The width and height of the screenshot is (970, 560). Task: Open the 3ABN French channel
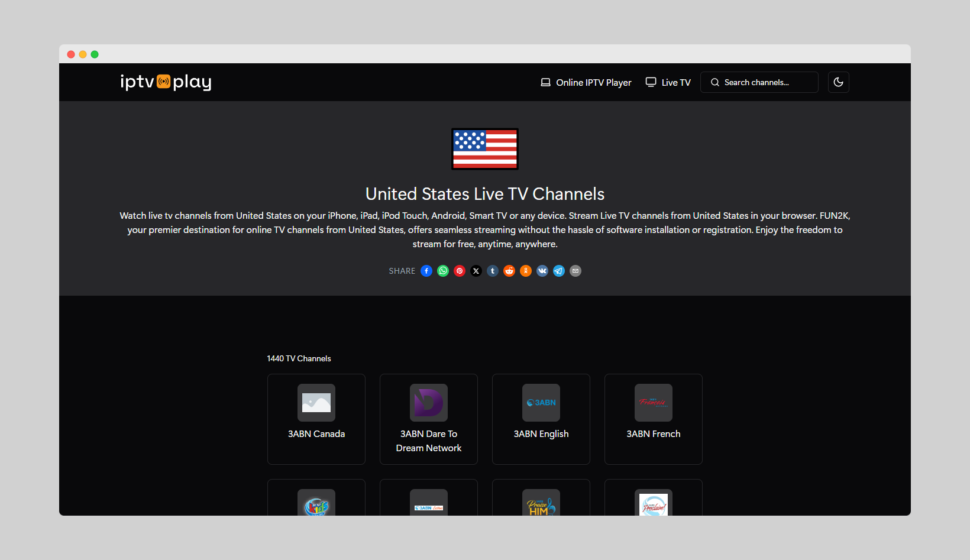[x=653, y=419]
